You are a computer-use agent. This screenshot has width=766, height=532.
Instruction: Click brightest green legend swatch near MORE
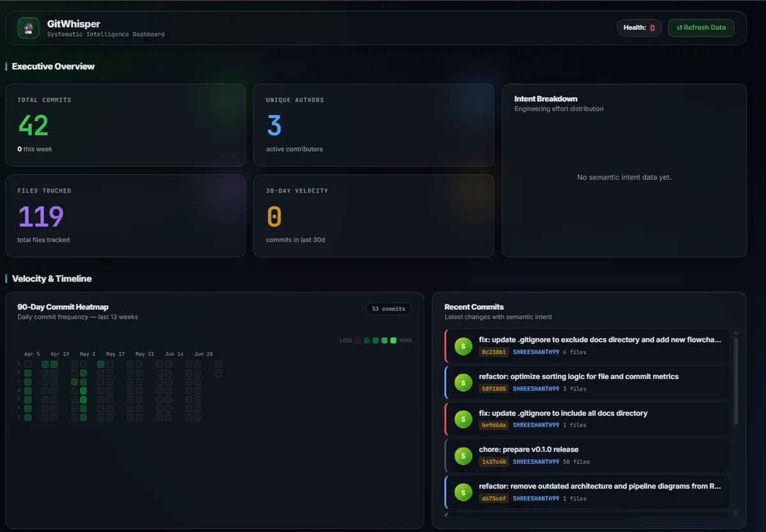tap(393, 341)
